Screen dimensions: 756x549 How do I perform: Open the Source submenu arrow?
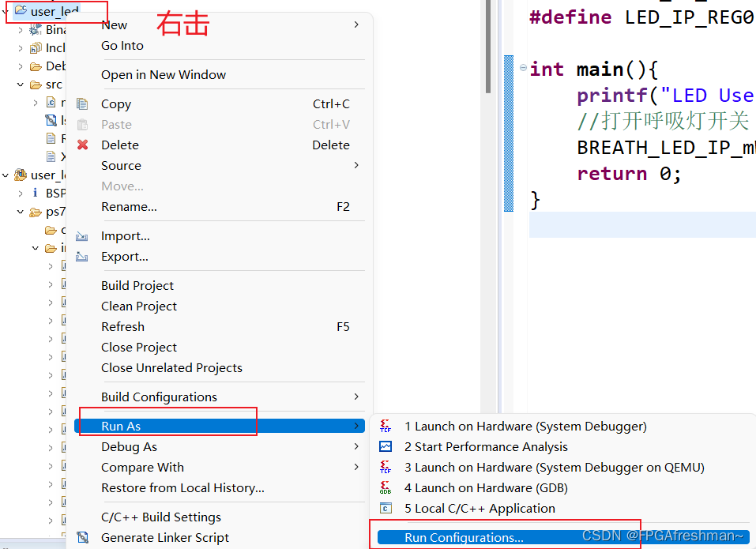356,165
